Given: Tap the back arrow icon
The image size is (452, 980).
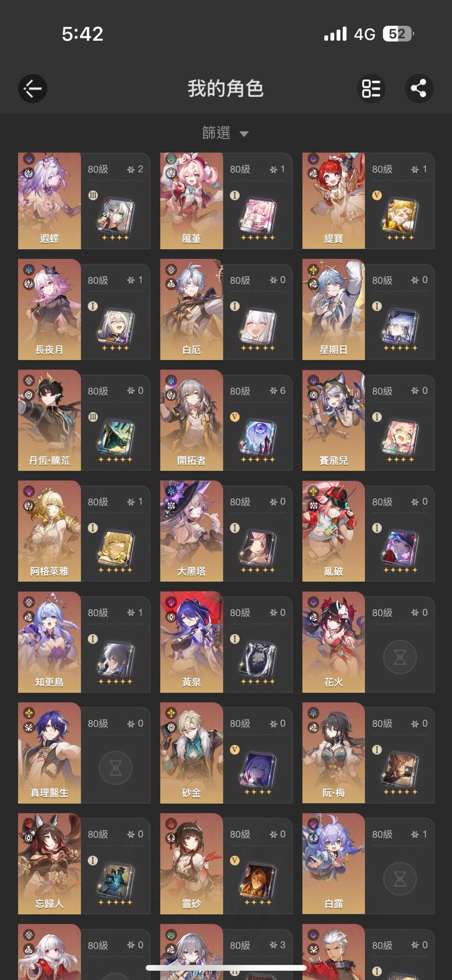Looking at the screenshot, I should [x=32, y=88].
